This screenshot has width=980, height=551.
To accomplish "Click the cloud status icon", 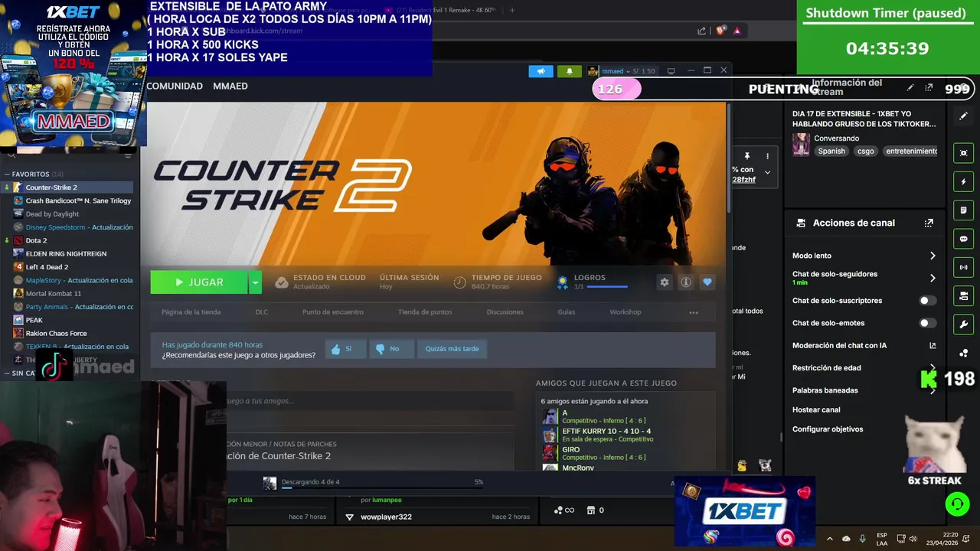I will coord(282,282).
